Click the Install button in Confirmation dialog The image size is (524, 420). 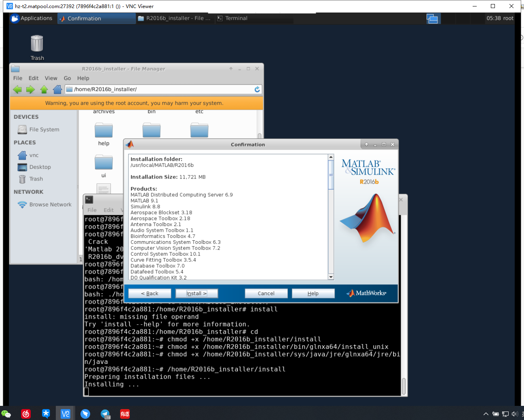tap(196, 293)
